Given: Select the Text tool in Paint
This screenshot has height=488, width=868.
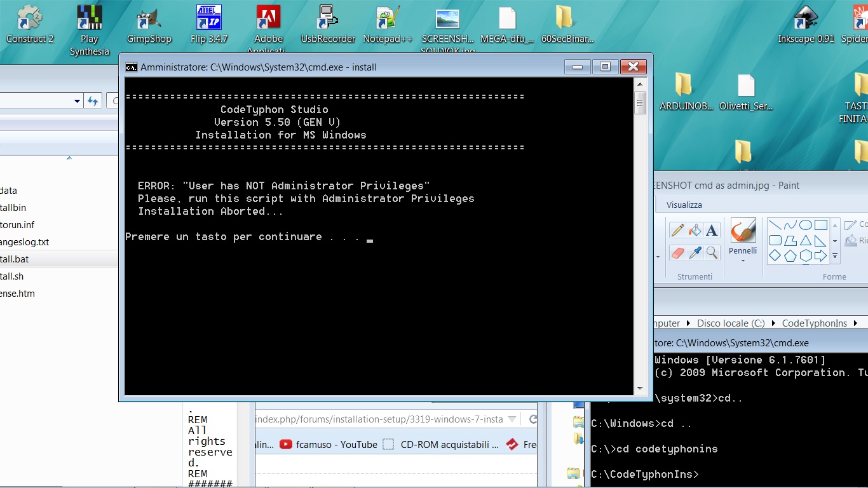Looking at the screenshot, I should point(712,230).
